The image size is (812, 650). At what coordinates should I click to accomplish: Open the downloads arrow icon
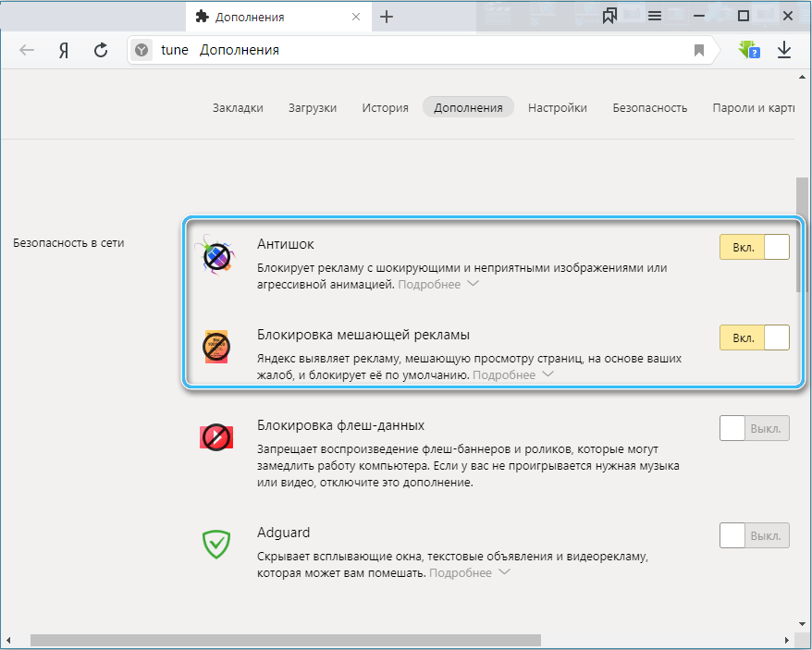coord(784,50)
